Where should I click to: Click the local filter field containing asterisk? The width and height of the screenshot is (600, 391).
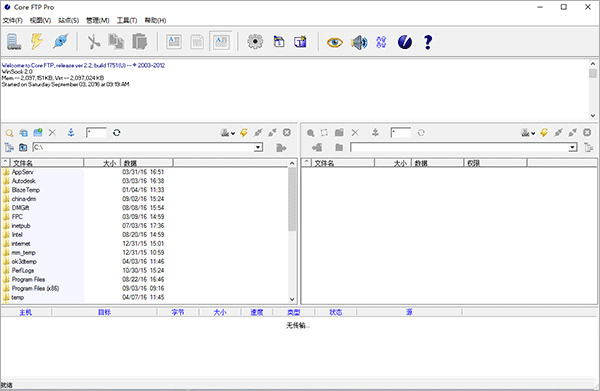[96, 133]
